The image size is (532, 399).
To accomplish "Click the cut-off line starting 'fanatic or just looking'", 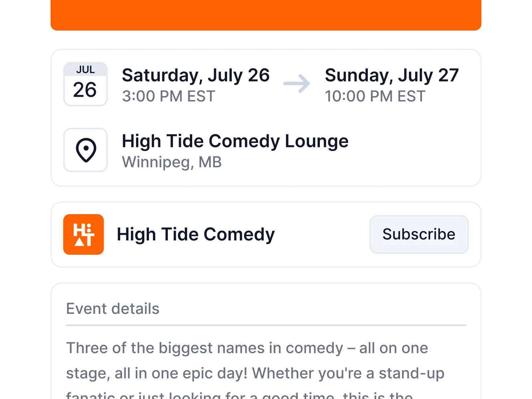I will pyautogui.click(x=239, y=396).
